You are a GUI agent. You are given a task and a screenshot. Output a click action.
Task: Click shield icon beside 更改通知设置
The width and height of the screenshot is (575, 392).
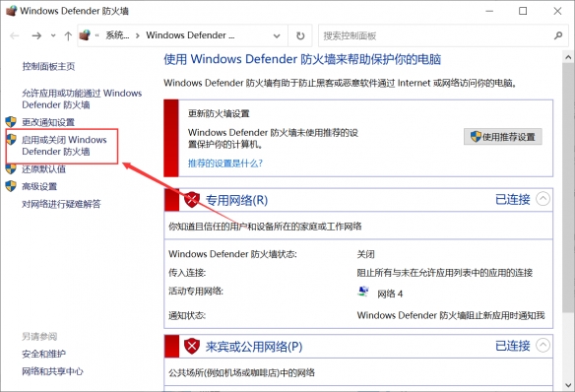pyautogui.click(x=11, y=122)
